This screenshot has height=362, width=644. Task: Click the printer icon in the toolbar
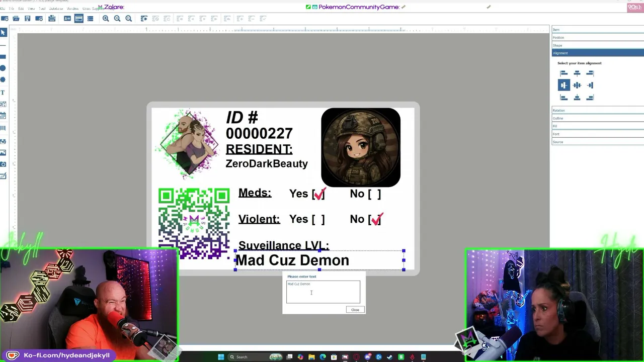52,19
